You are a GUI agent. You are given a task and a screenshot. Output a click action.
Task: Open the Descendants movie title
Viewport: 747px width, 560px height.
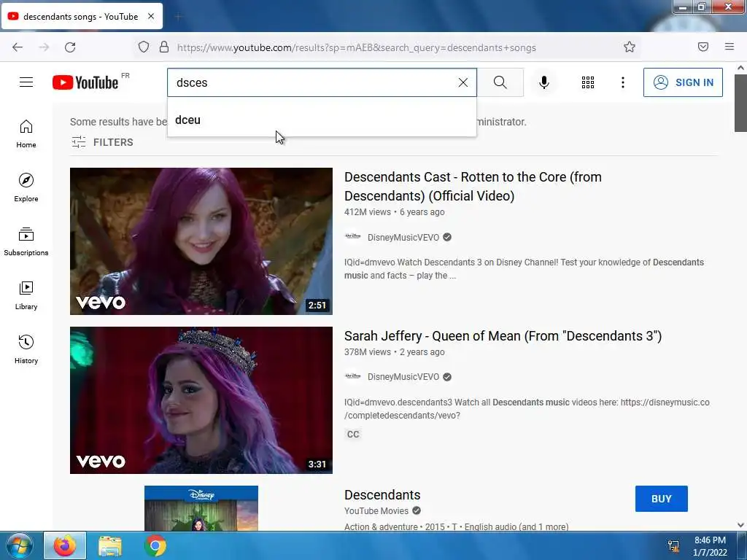[382, 495]
